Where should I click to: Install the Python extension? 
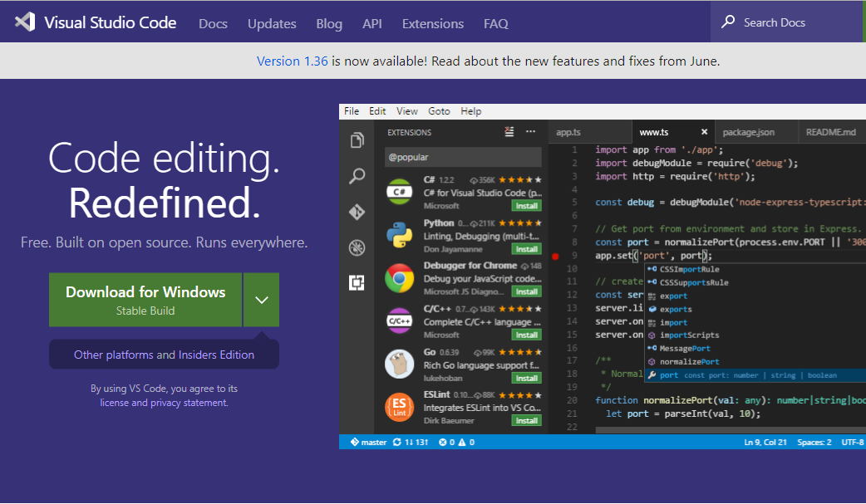[526, 249]
